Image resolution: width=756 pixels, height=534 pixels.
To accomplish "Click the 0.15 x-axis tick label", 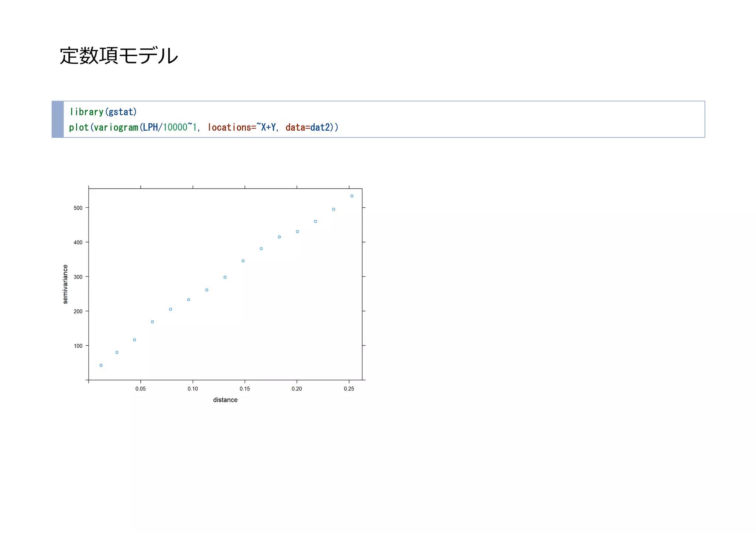I will (x=245, y=389).
